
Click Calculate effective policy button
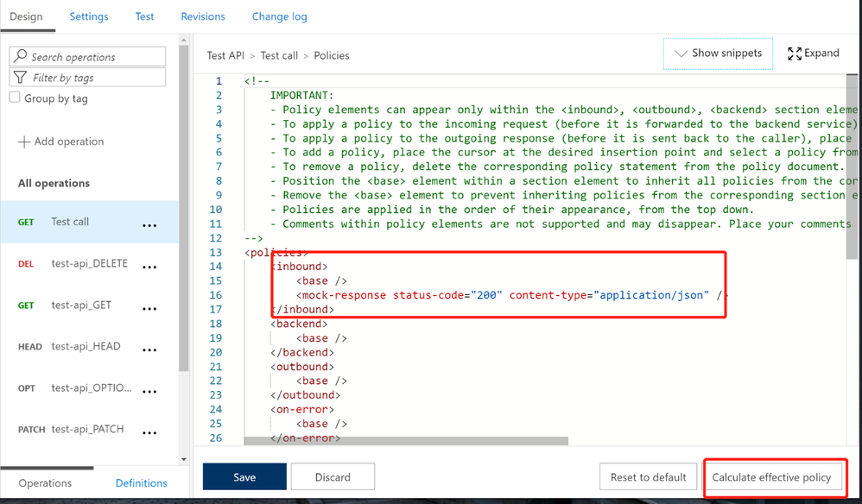771,476
